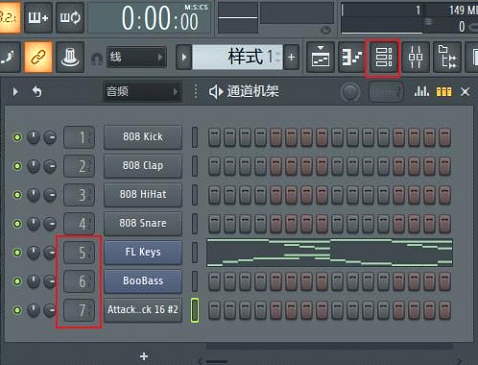
Task: Open the 808 Clap channel button
Action: [143, 166]
